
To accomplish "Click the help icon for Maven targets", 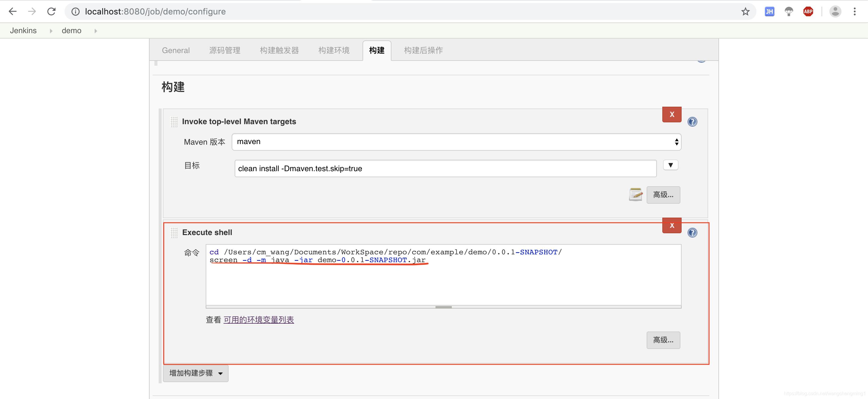I will (x=692, y=121).
